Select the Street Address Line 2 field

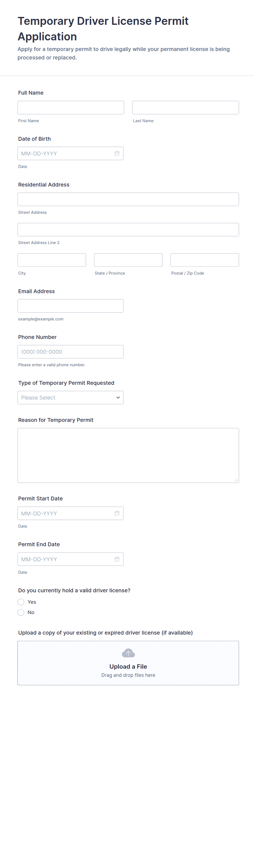pyautogui.click(x=128, y=229)
